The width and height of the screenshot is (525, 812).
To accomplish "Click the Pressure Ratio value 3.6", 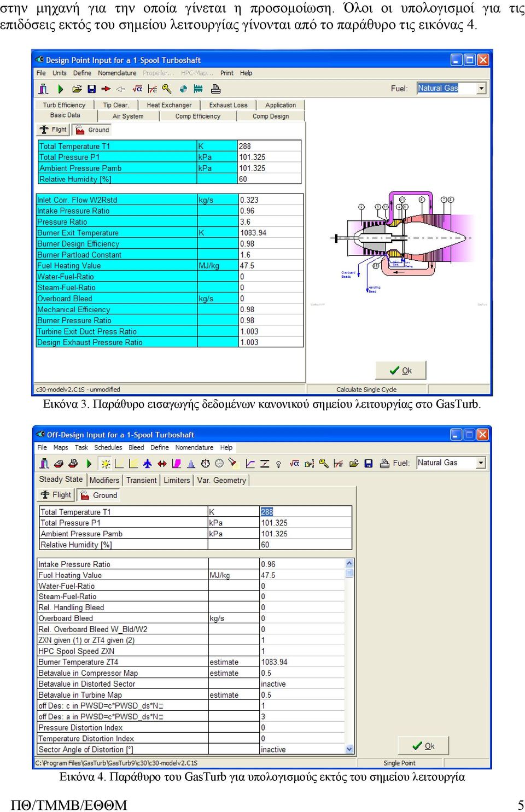I will coord(271,222).
